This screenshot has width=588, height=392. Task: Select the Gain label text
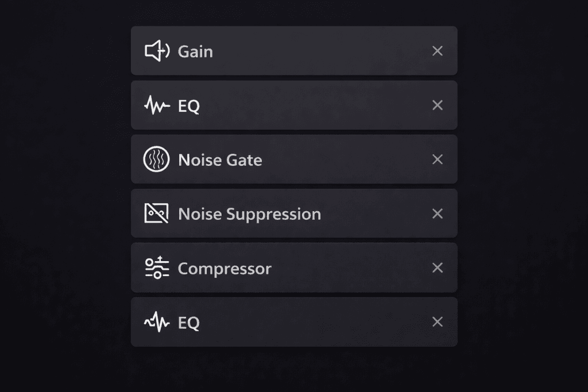tap(195, 52)
